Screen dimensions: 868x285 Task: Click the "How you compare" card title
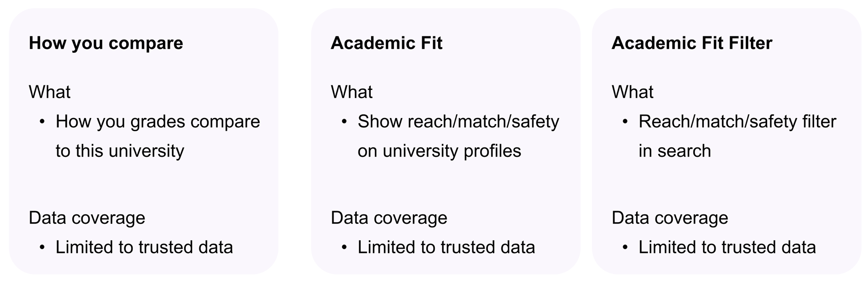tap(106, 43)
